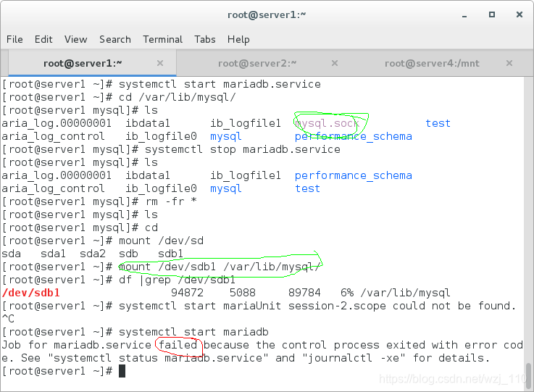
Task: Close the terminal window
Action: 520,14
